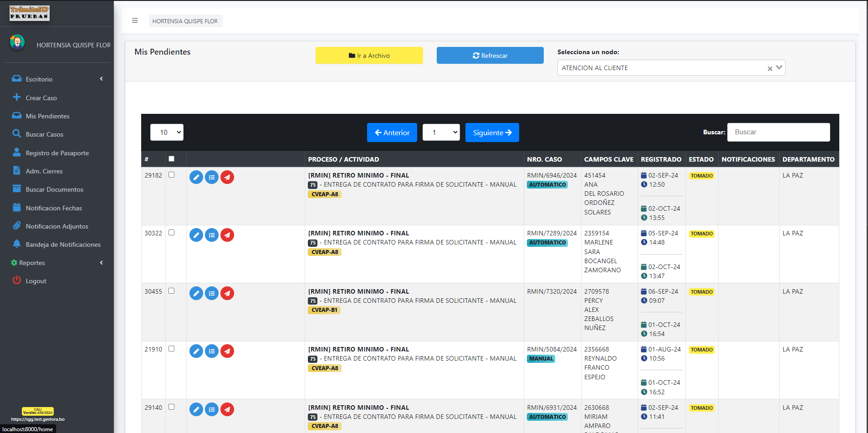Click the CALI version badge in sidebar

(38, 411)
